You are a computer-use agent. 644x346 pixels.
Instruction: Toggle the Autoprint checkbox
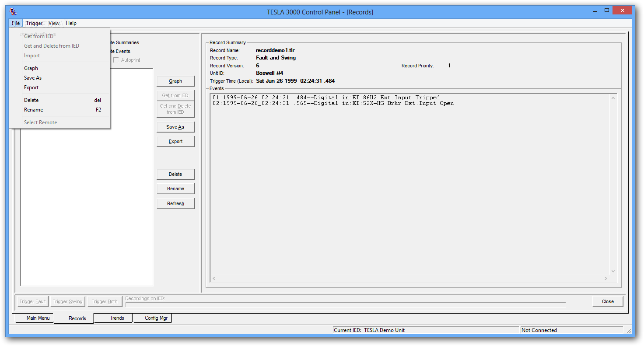coord(116,60)
